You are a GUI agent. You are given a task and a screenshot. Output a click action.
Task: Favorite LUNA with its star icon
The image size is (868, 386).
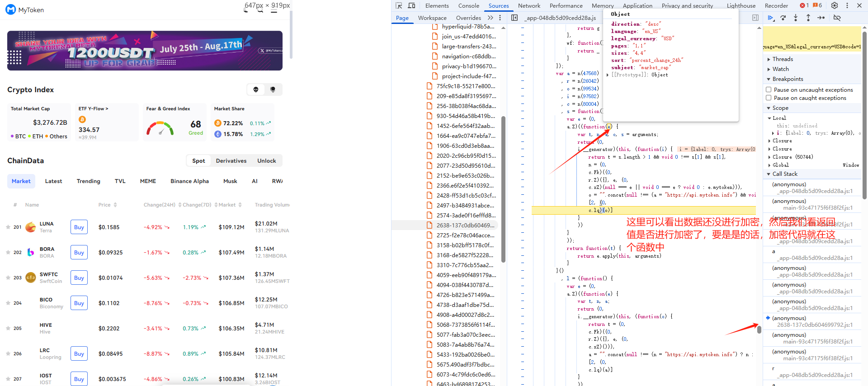[x=8, y=227]
